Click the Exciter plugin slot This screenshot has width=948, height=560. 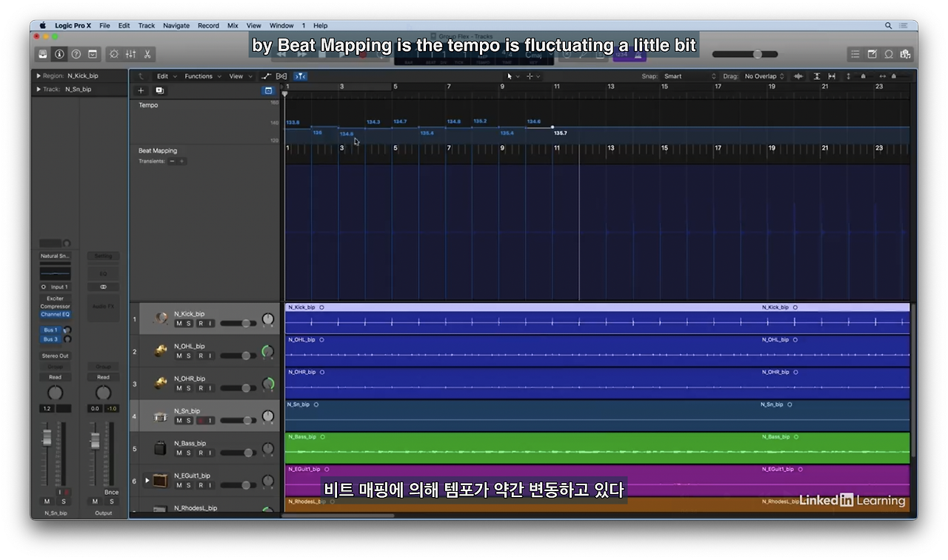56,299
